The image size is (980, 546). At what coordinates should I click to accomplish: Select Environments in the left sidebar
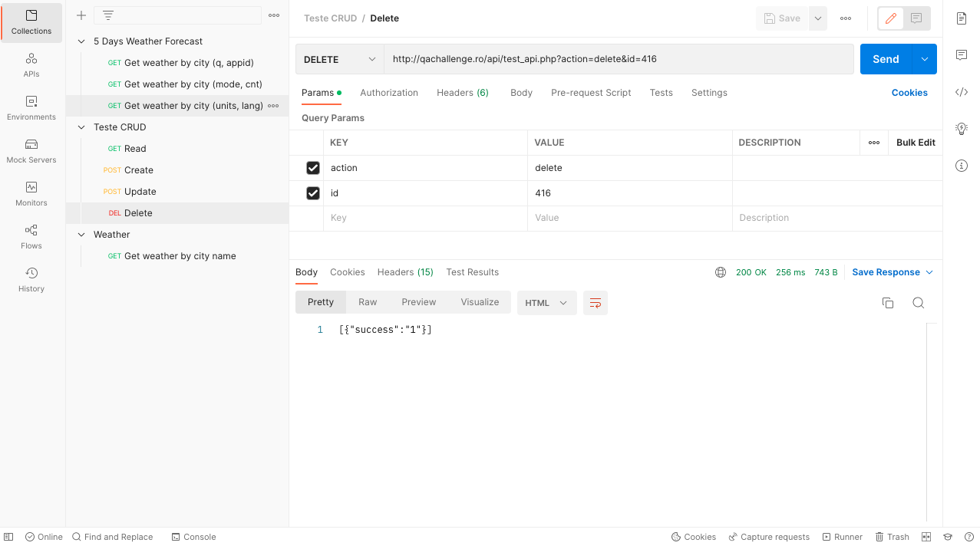(31, 108)
